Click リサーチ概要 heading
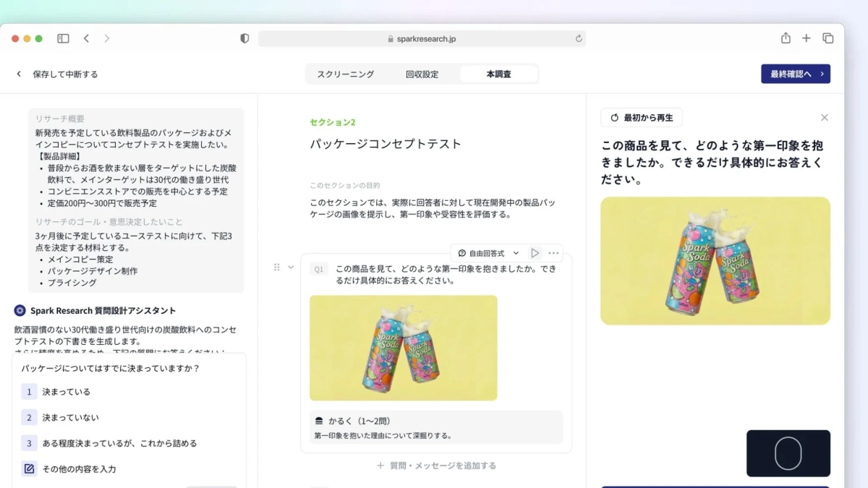The height and width of the screenshot is (488, 868). coord(60,119)
